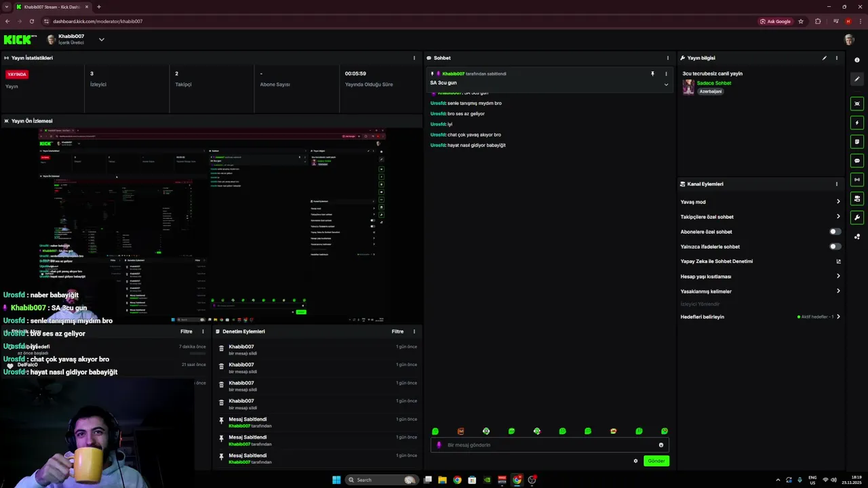The width and height of the screenshot is (868, 488).
Task: Open Yayın İstatistikleri panel three-dot menu
Action: point(414,58)
